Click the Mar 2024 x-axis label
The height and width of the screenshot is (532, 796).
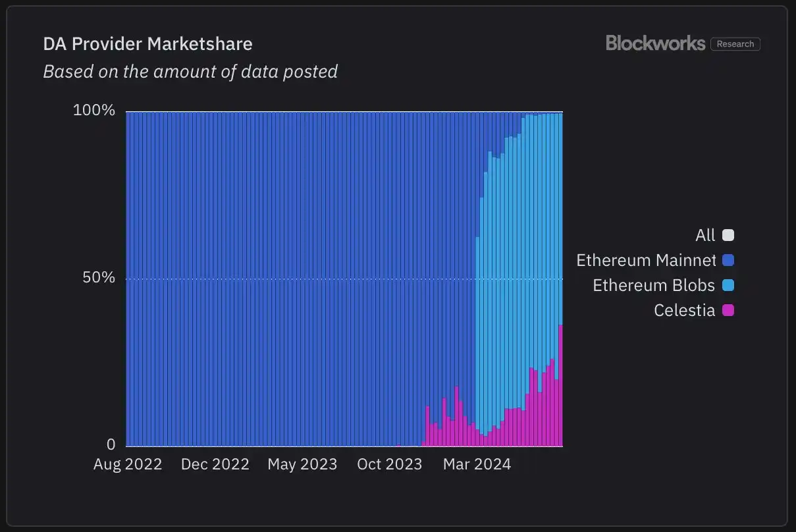point(477,464)
